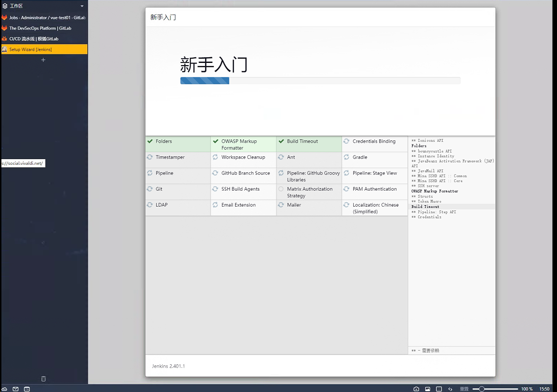This screenshot has height=392, width=557.
Task: Click the ** bouncycastle API log line
Action: pos(432,151)
